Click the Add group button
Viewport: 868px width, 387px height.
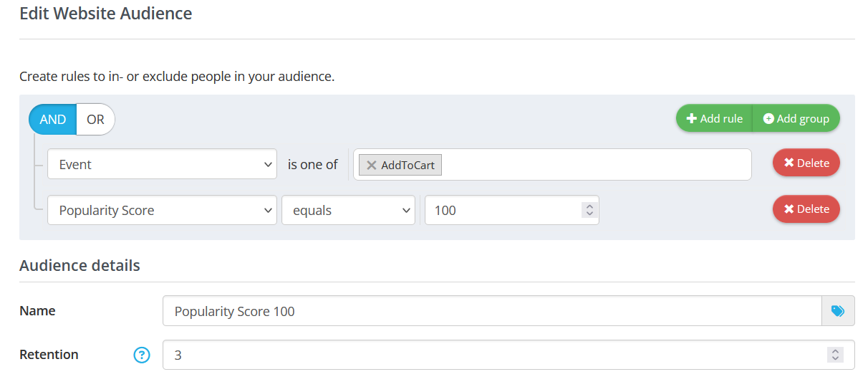pyautogui.click(x=796, y=118)
